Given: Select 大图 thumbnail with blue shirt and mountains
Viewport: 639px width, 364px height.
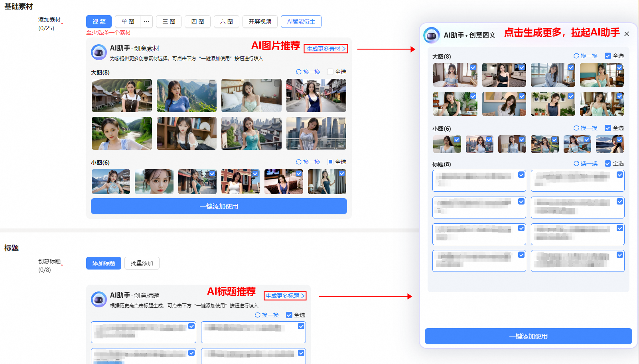Looking at the screenshot, I should tap(187, 95).
